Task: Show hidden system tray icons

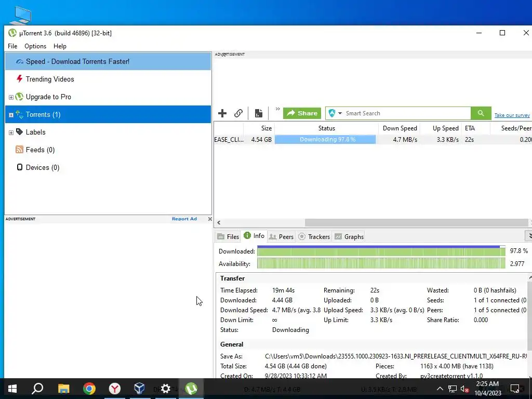Action: click(x=440, y=389)
